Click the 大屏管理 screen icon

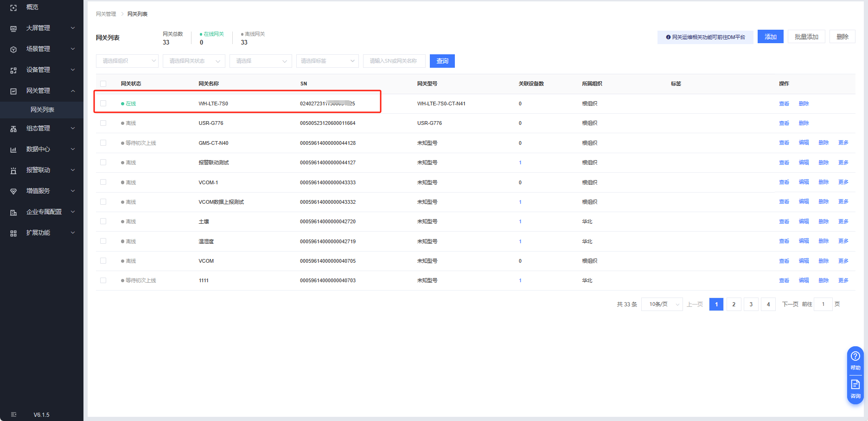pyautogui.click(x=13, y=28)
